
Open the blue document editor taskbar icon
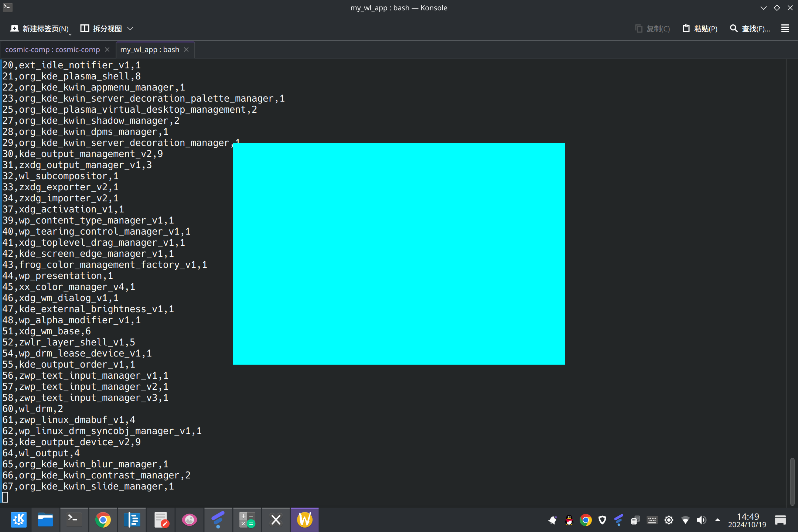132,520
